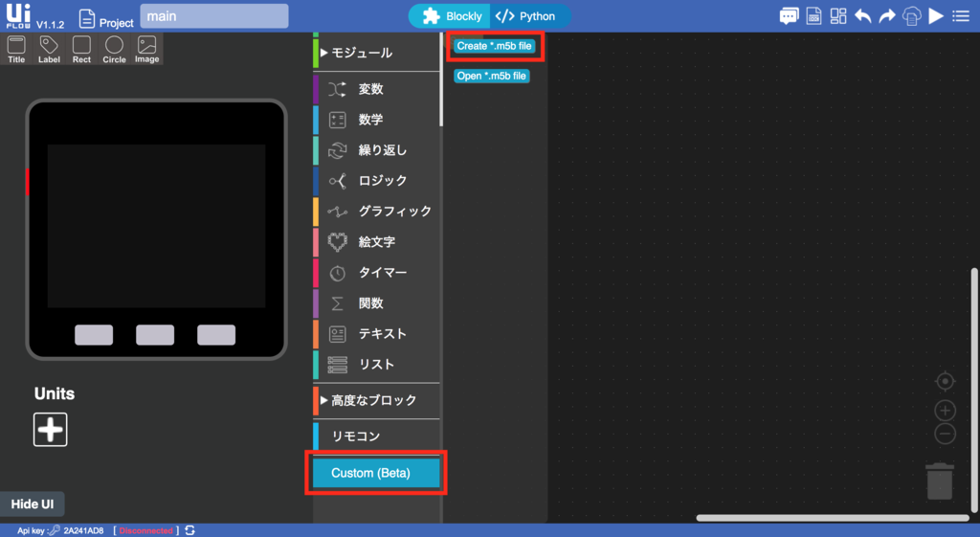Open the 絵文字 block category
The height and width of the screenshot is (537, 980).
tap(377, 242)
